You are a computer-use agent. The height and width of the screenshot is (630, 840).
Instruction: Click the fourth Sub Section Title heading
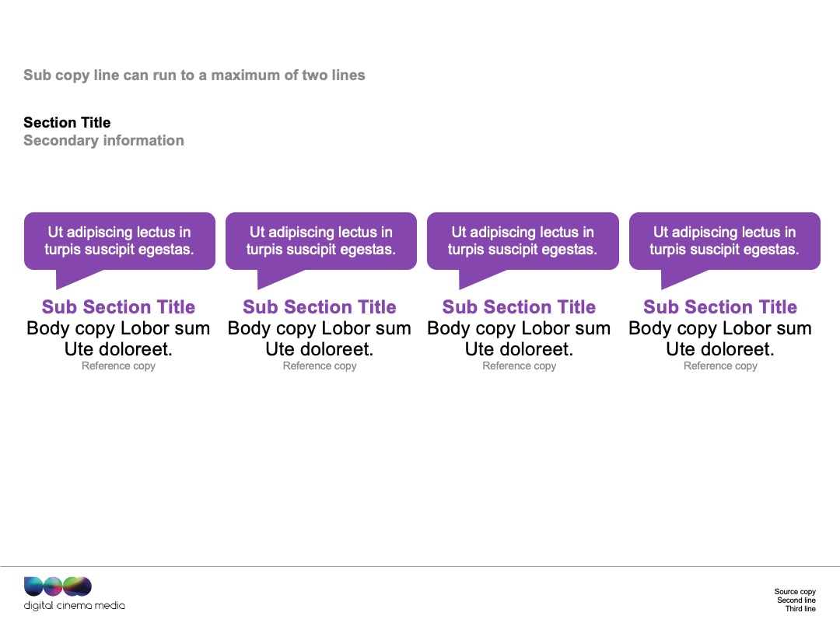click(x=720, y=307)
